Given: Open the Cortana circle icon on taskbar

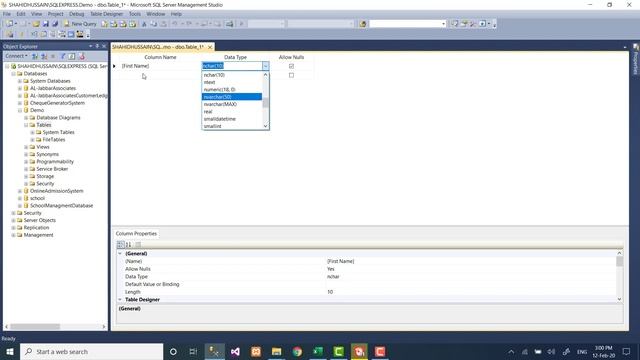Looking at the screenshot, I should click(173, 351).
